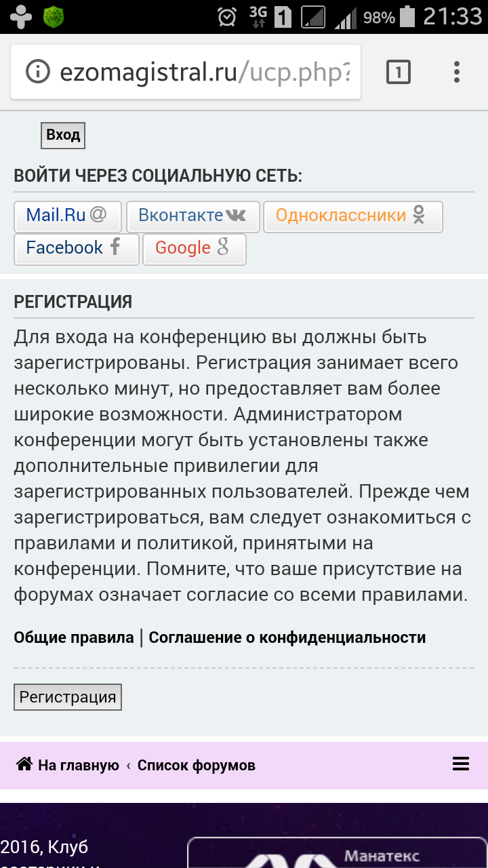Tap the home icon in breadcrumb bar
The image size is (488, 868).
[24, 765]
